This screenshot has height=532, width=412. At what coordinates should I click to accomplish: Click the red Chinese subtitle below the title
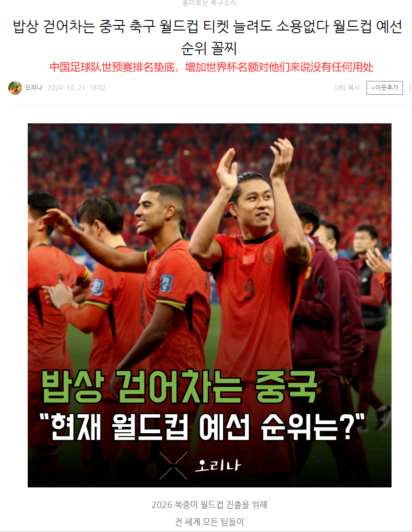click(211, 67)
